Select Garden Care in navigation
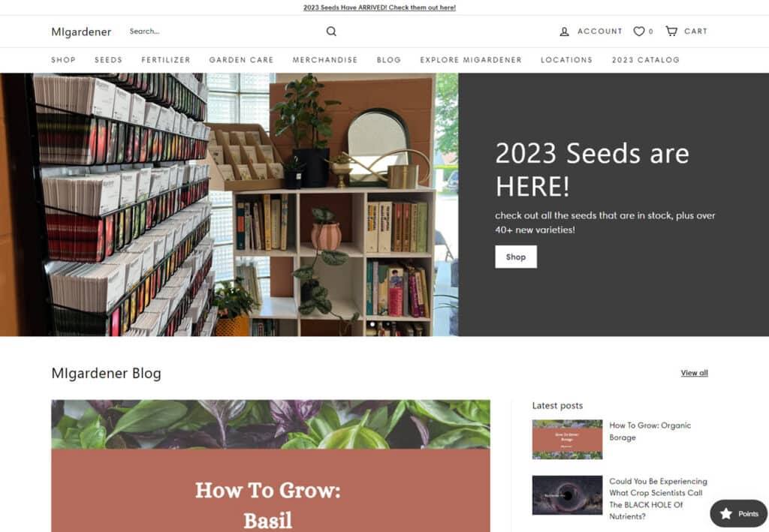The image size is (769, 532). coord(241,60)
